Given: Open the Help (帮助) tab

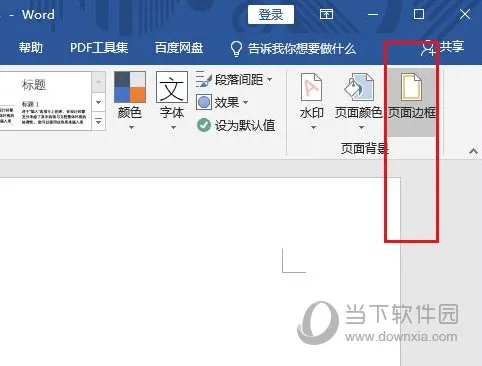Looking at the screenshot, I should (31, 48).
